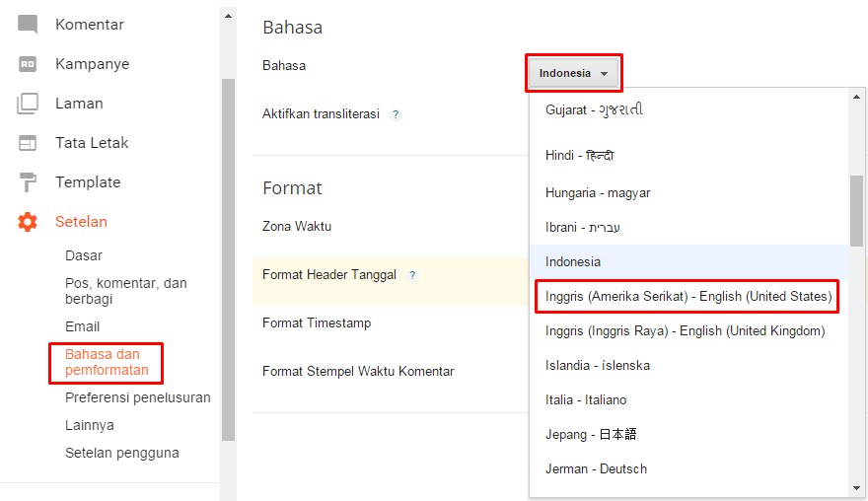Open the Indonesia language dropdown

(x=573, y=73)
